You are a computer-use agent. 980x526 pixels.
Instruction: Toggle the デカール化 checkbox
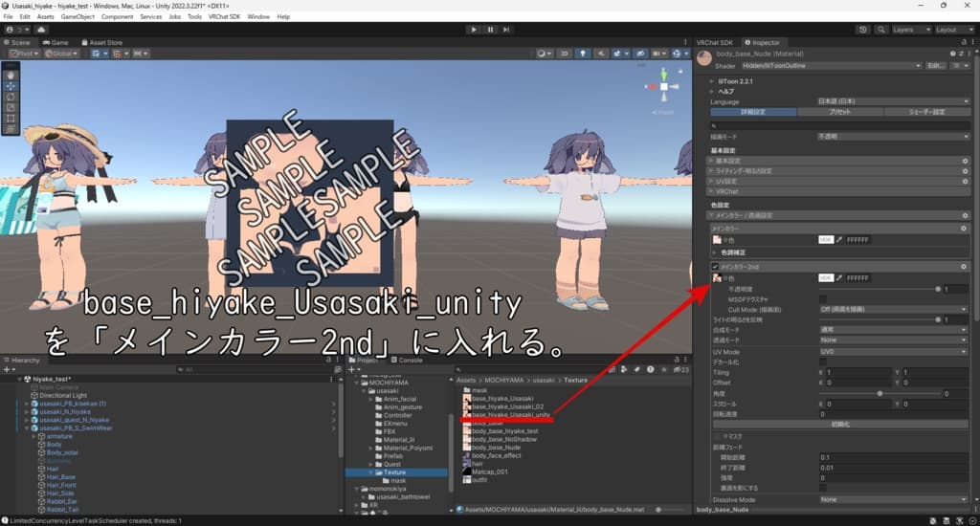click(x=822, y=362)
